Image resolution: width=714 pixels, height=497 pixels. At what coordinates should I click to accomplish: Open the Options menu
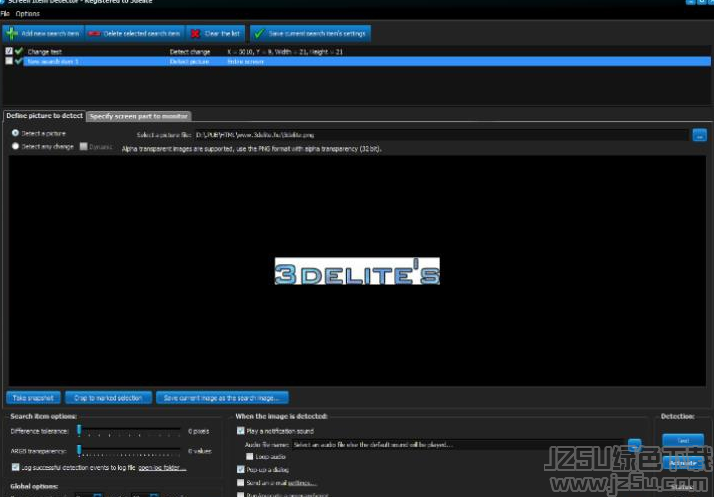click(27, 14)
